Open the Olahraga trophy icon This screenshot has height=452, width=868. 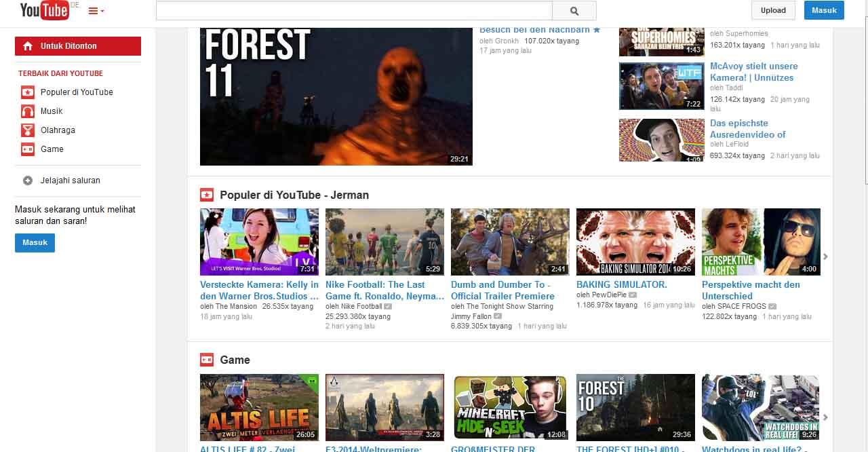click(x=28, y=130)
